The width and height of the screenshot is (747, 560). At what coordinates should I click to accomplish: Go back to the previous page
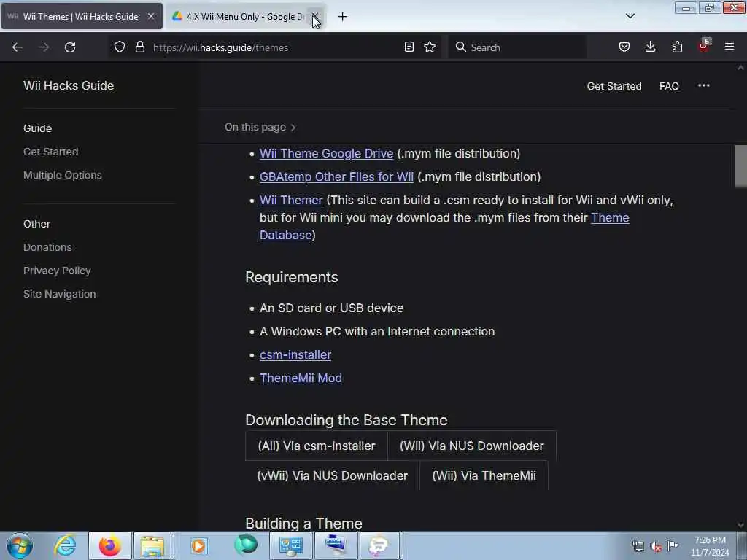click(18, 47)
